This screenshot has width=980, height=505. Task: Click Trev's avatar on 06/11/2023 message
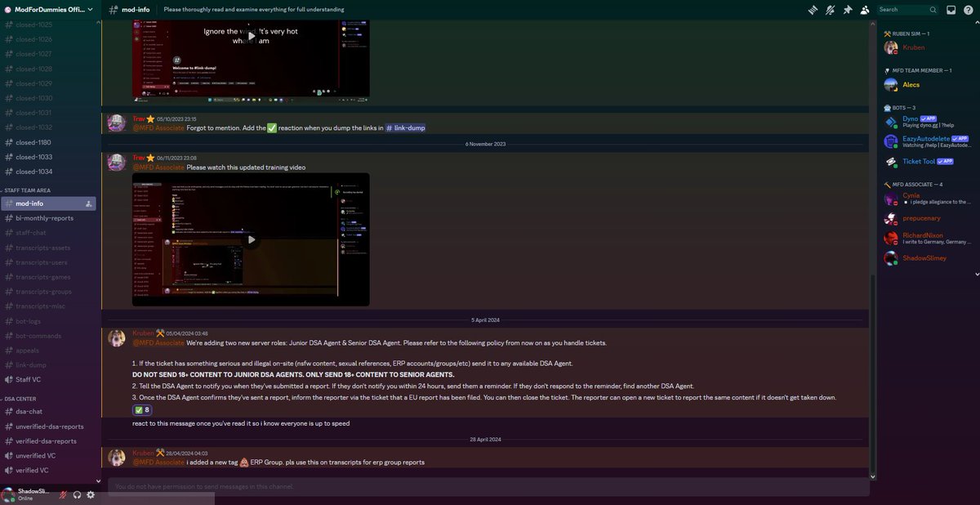[x=117, y=162]
